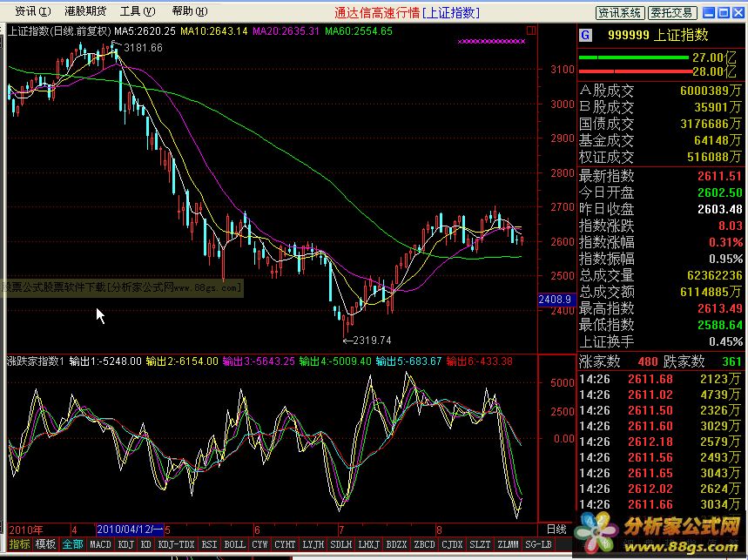Screen dimensions: 748x560
Task: Click the 2408.9 price cursor label
Action: [x=555, y=299]
